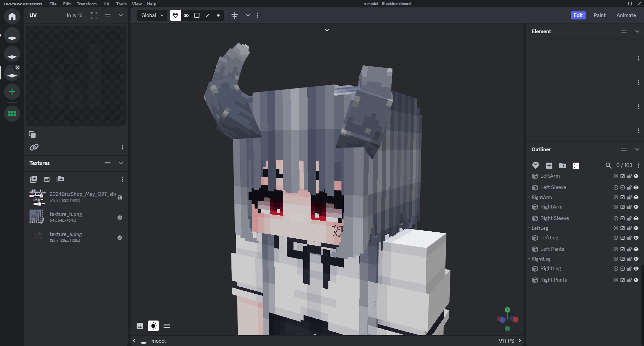Switch to the Animate mode tab
Viewport: 644px width, 346px height.
[626, 15]
